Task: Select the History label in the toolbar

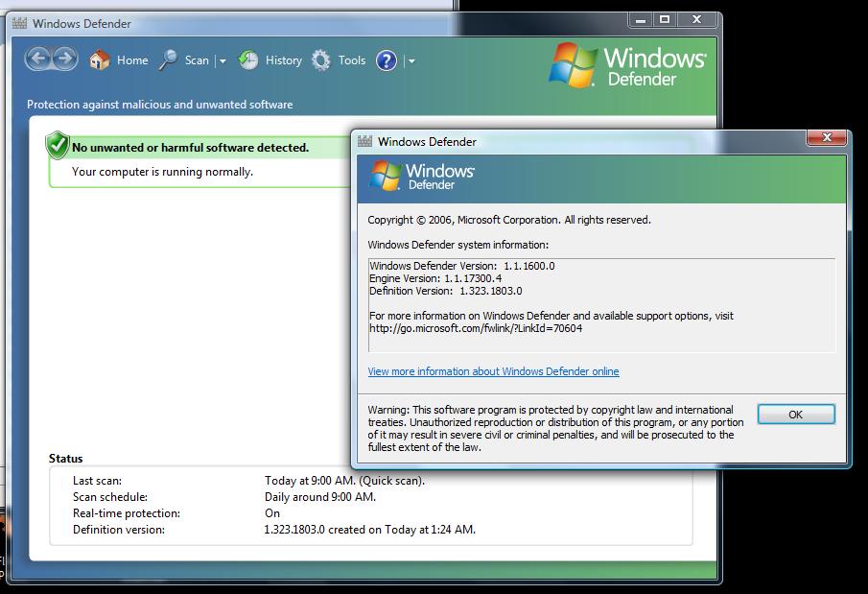Action: click(283, 60)
